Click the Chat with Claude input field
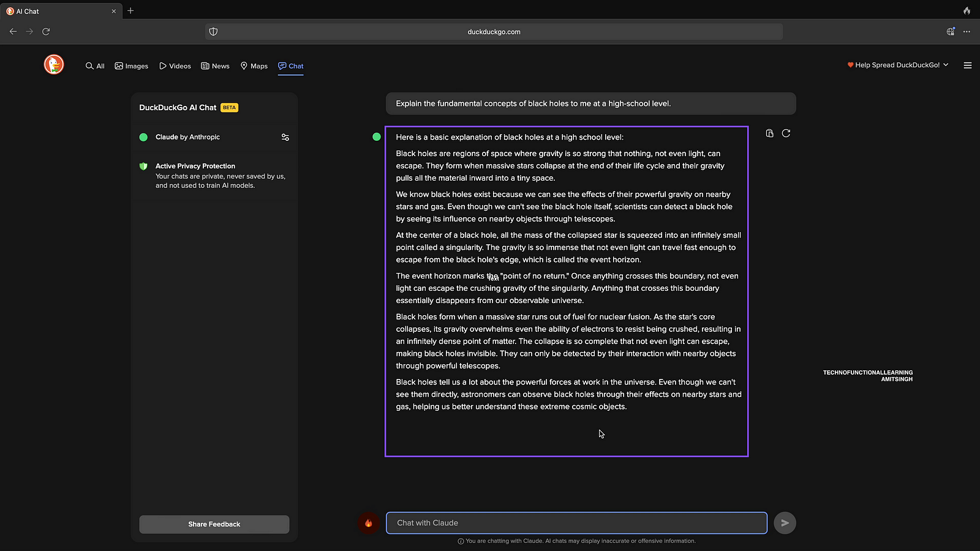Viewport: 980px width, 551px height. point(576,523)
